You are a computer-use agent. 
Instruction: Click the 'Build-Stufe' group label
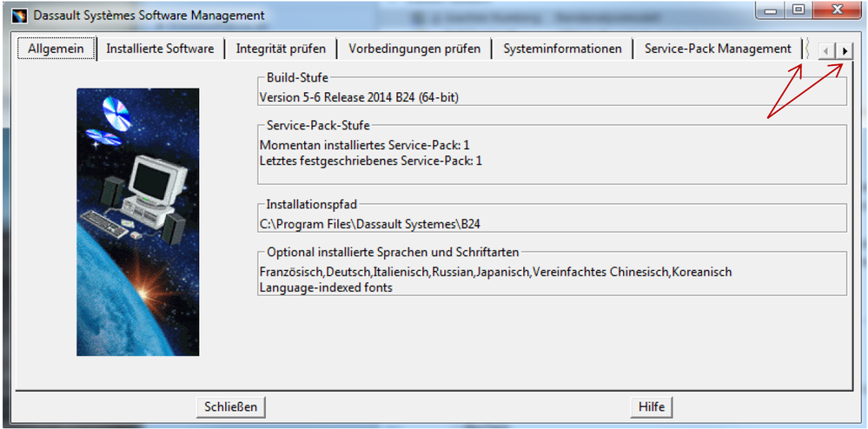(x=297, y=77)
